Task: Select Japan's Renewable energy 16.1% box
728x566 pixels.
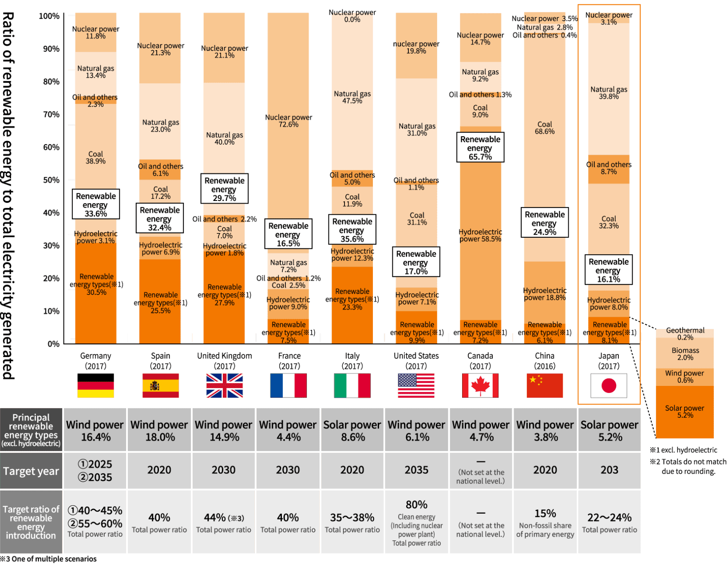Action: click(609, 270)
